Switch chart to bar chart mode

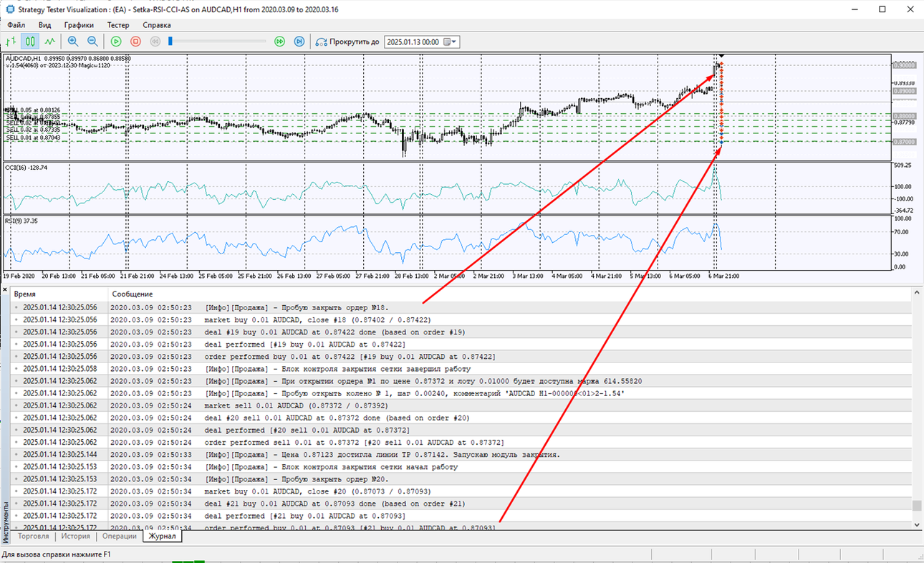coord(11,42)
